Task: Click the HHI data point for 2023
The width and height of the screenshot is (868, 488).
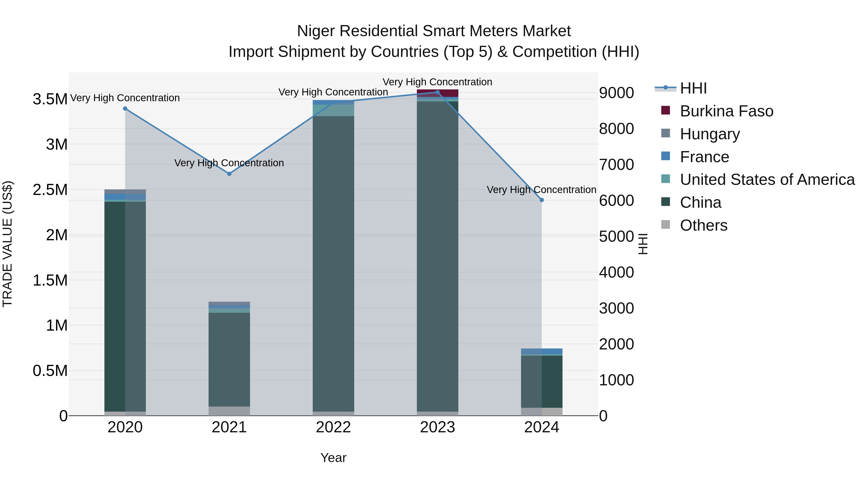Action: tap(437, 92)
